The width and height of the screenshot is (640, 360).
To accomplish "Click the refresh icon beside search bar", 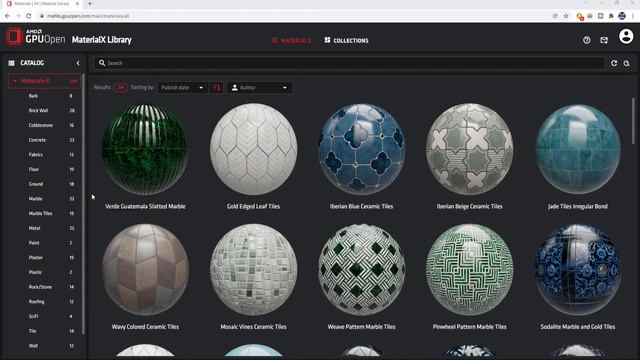I will [614, 63].
